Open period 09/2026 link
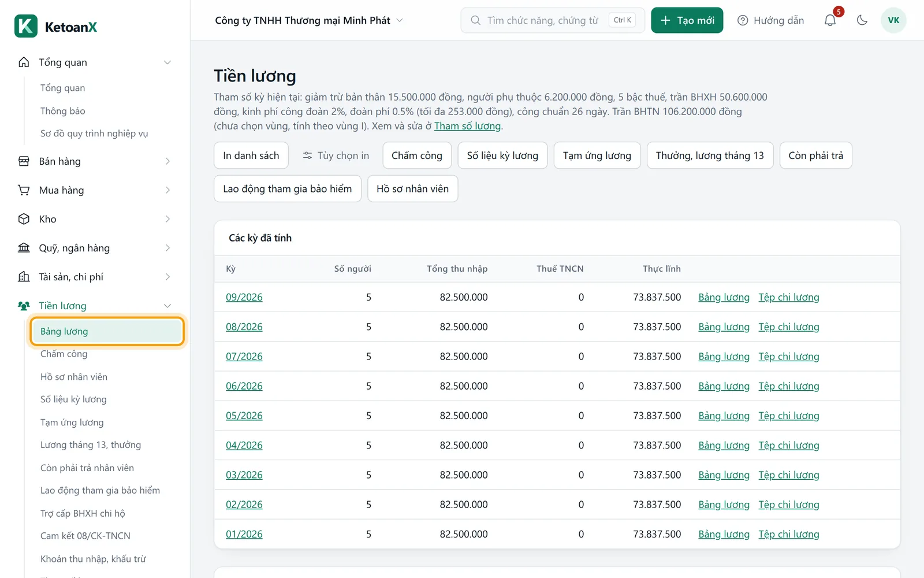 click(x=244, y=297)
